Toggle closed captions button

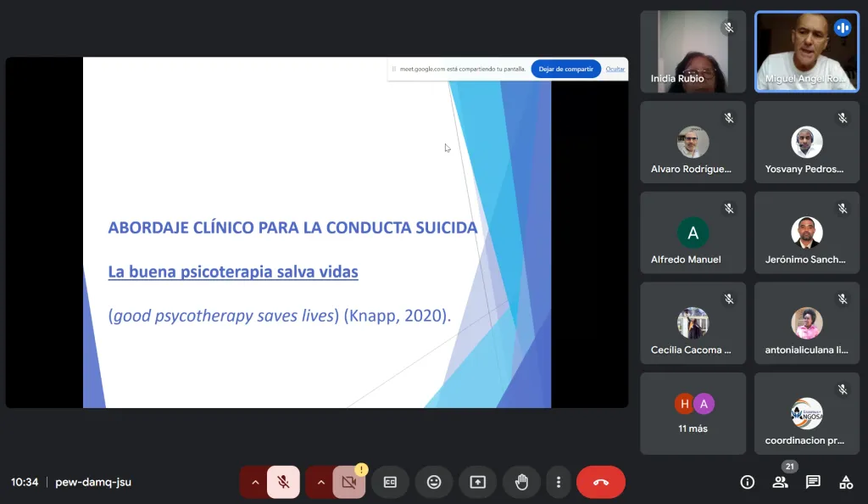[x=390, y=482]
